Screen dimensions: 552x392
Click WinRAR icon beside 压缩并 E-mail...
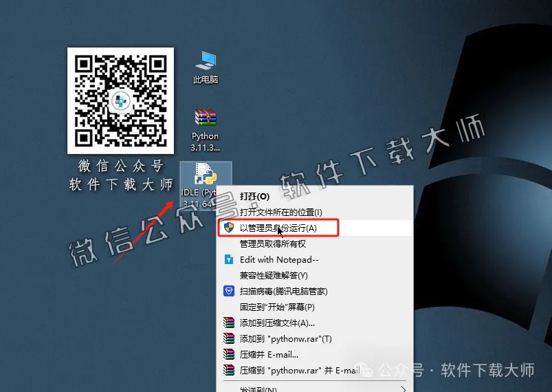click(x=229, y=354)
